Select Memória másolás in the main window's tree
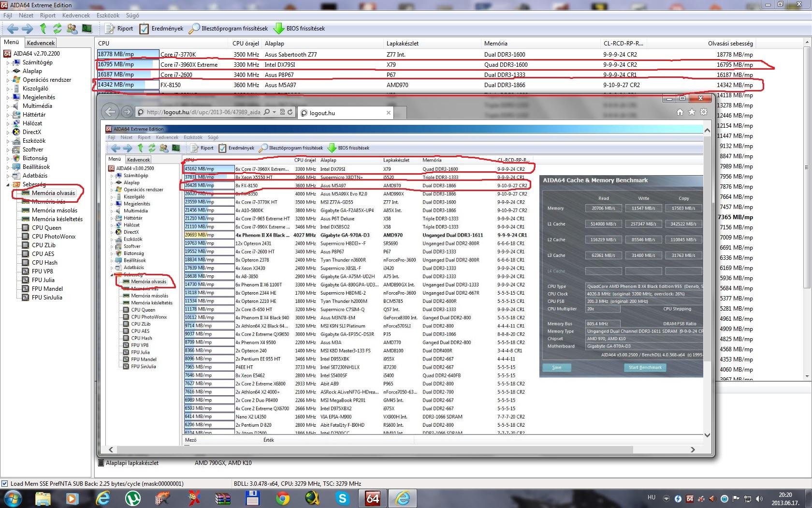 pos(54,210)
